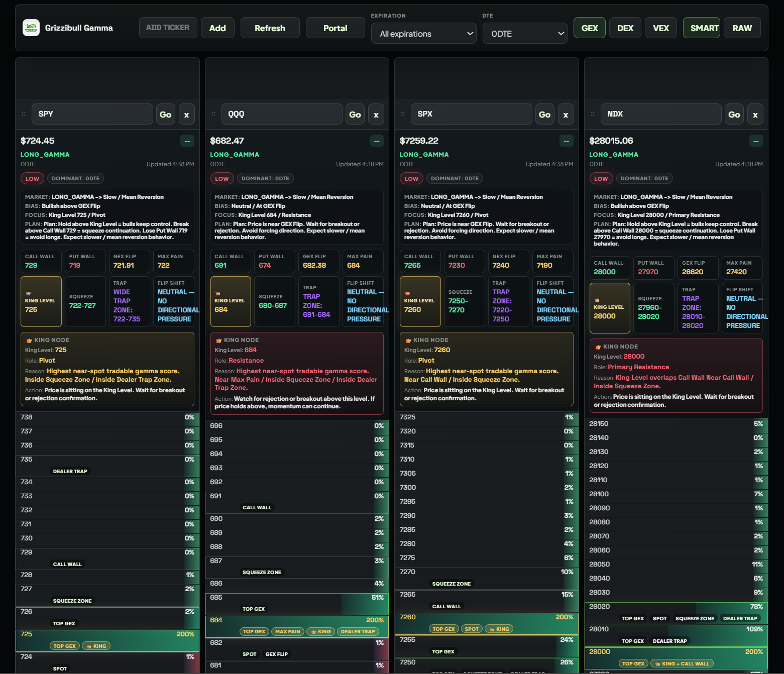Click the SPY change indicator badge
This screenshot has width=784, height=674.
187,141
